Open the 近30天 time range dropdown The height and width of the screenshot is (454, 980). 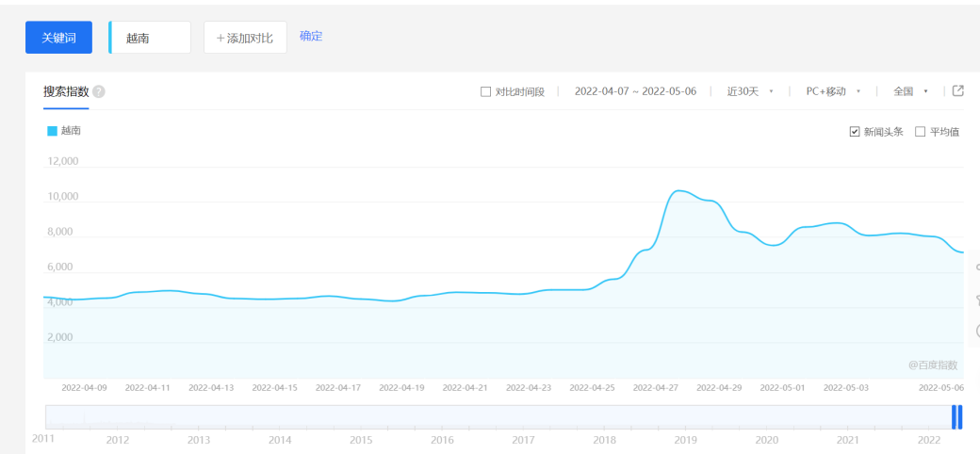pyautogui.click(x=749, y=91)
